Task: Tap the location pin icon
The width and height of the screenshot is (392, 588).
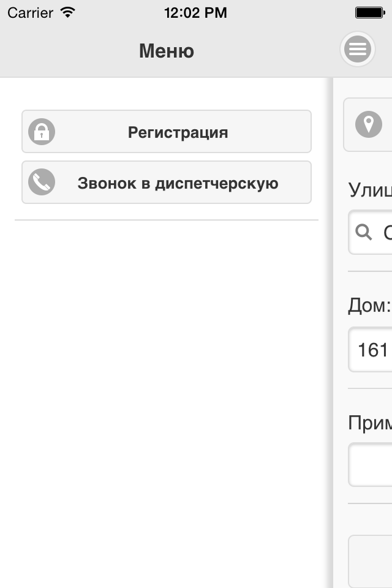Action: coord(368,124)
